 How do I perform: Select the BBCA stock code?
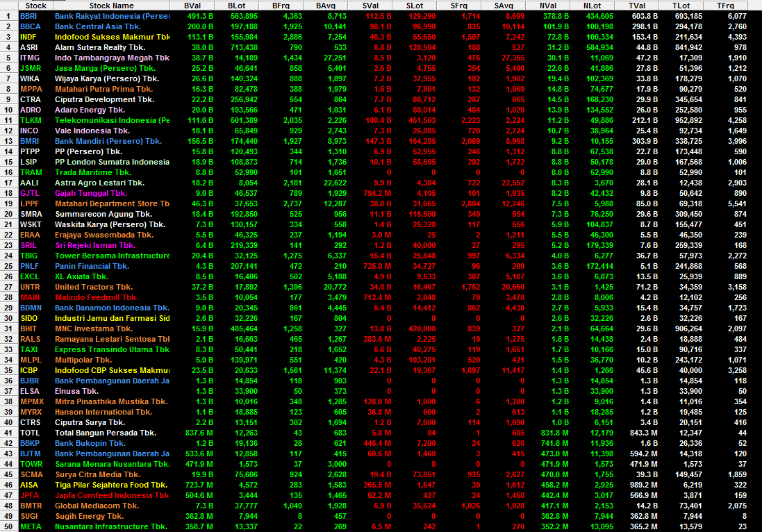tap(30, 26)
